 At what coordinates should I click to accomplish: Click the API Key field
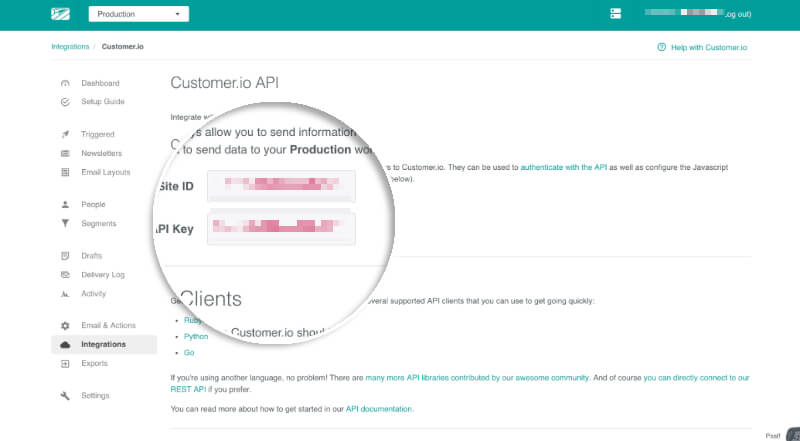coord(281,228)
